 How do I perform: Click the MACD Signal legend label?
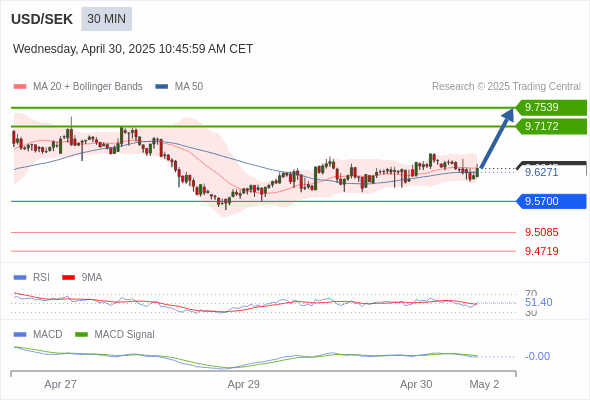125,335
